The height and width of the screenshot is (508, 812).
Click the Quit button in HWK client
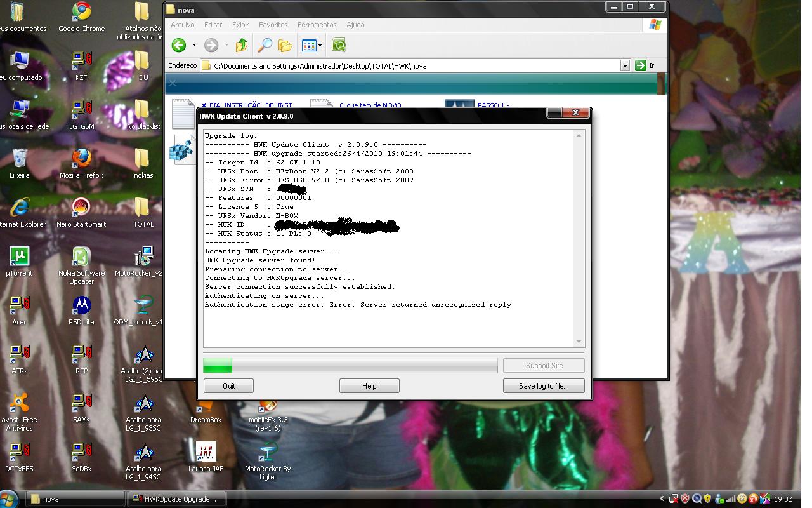(228, 385)
